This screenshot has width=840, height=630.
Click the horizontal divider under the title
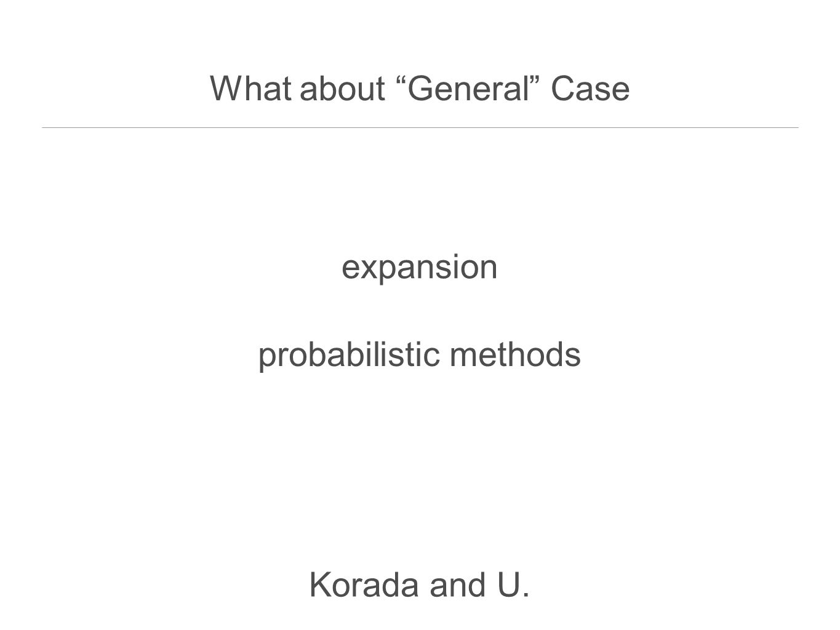click(x=420, y=127)
